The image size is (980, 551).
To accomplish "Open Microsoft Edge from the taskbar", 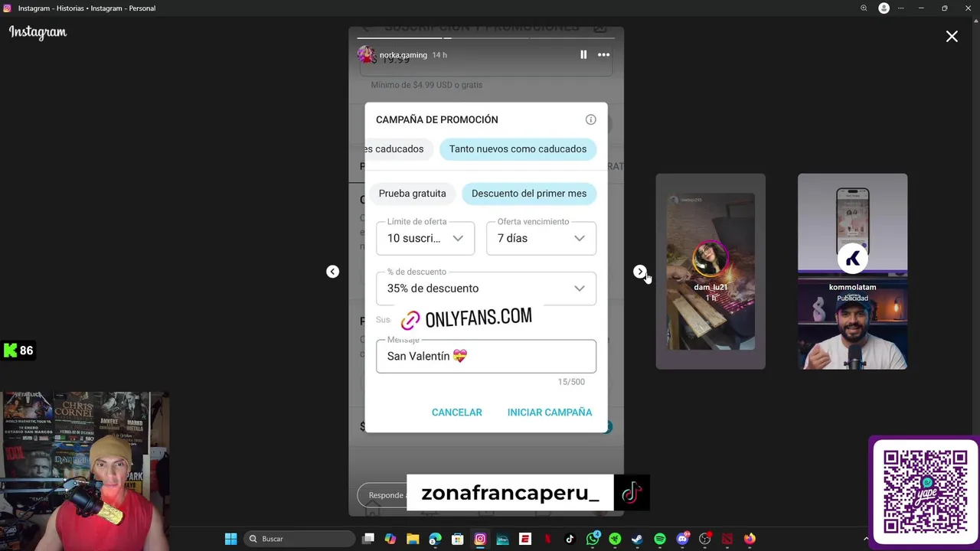I will [x=435, y=539].
